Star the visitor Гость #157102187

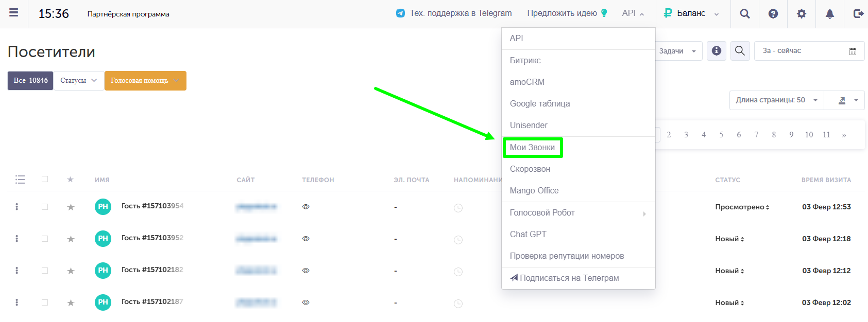(x=71, y=302)
